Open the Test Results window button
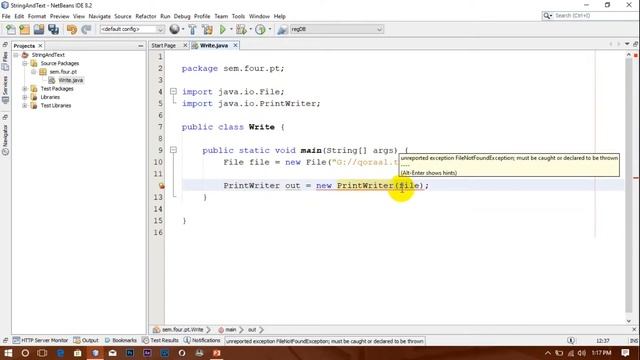The width and height of the screenshot is (640, 360). pyautogui.click(x=160, y=340)
